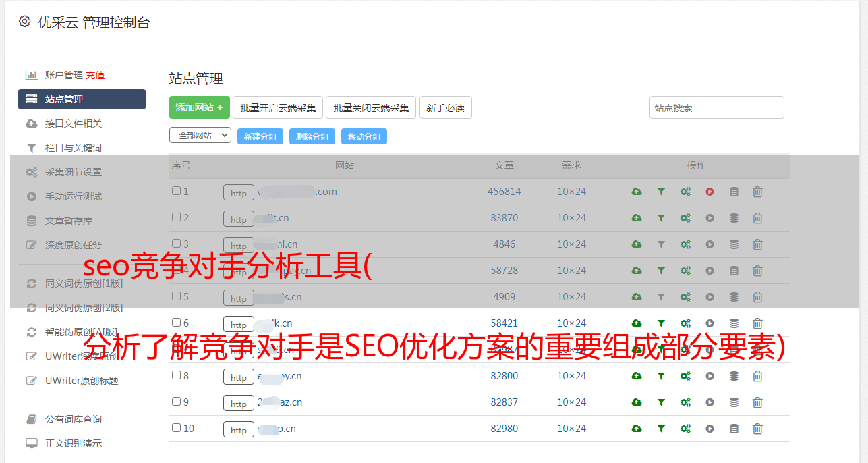Click the play icon in row 9
The width and height of the screenshot is (868, 463).
click(x=710, y=402)
